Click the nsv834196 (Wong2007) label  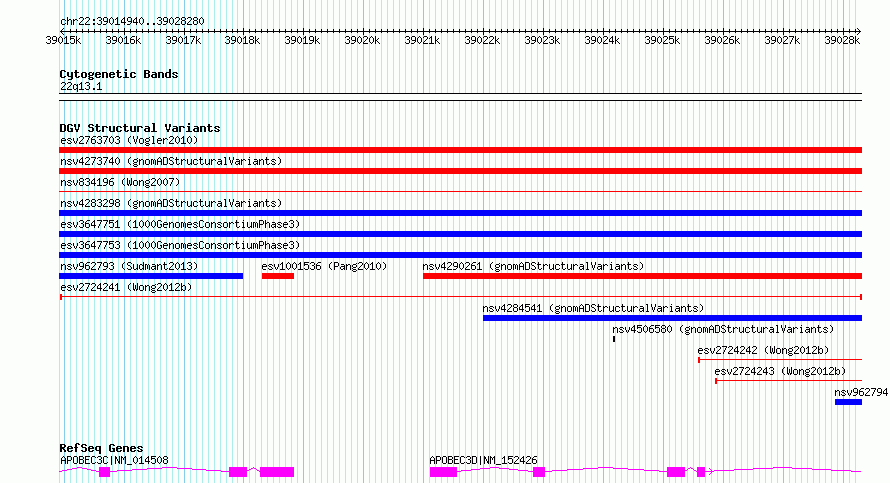click(x=120, y=182)
